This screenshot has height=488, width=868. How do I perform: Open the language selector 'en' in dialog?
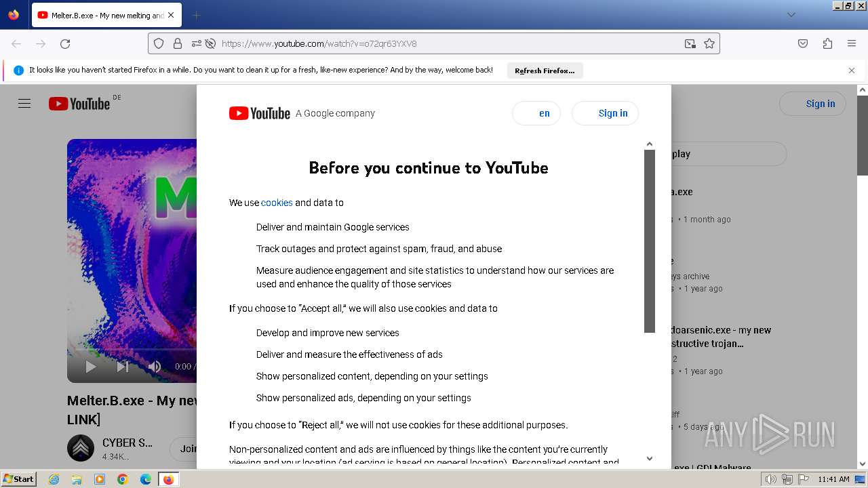point(536,113)
